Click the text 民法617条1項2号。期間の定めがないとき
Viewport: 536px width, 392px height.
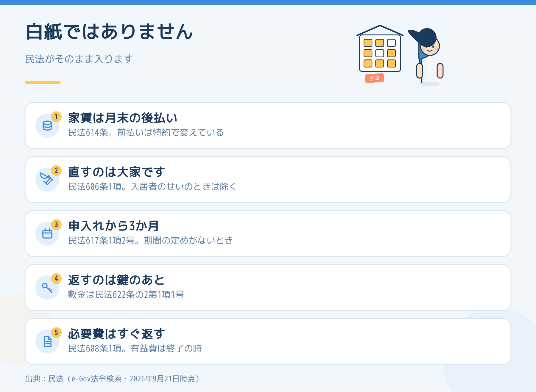tap(150, 240)
